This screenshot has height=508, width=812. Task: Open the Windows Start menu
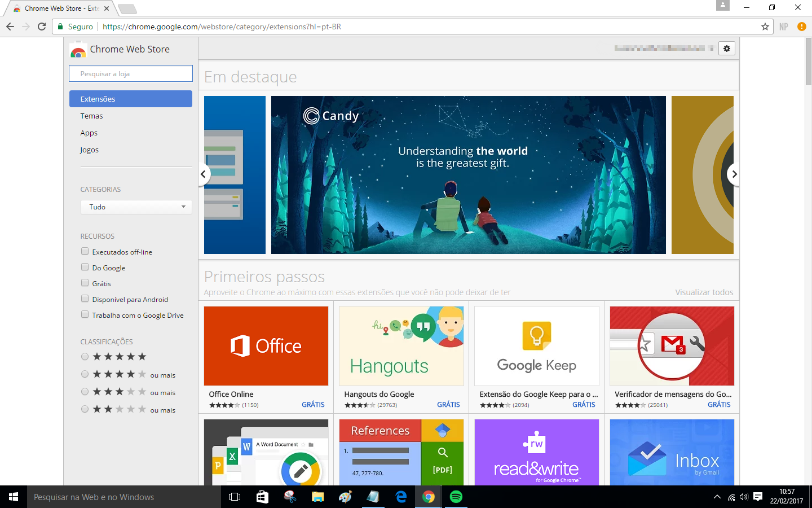[x=14, y=497]
